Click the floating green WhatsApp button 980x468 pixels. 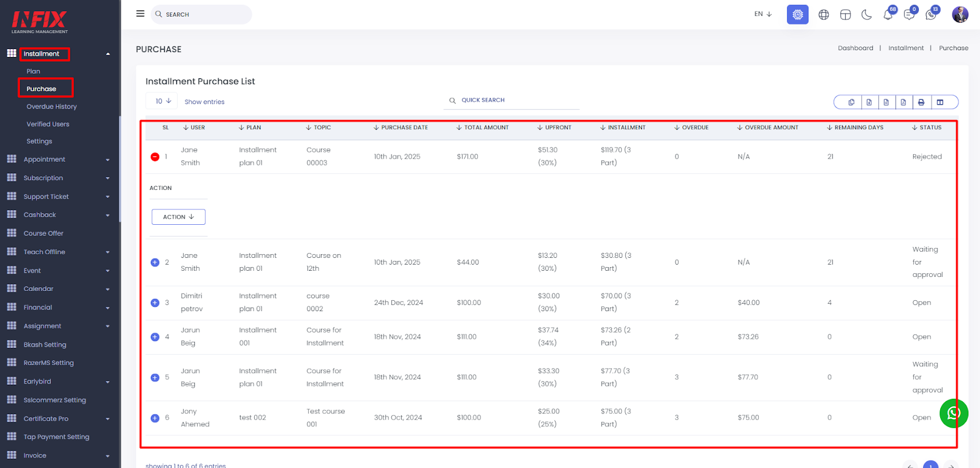[x=954, y=413]
